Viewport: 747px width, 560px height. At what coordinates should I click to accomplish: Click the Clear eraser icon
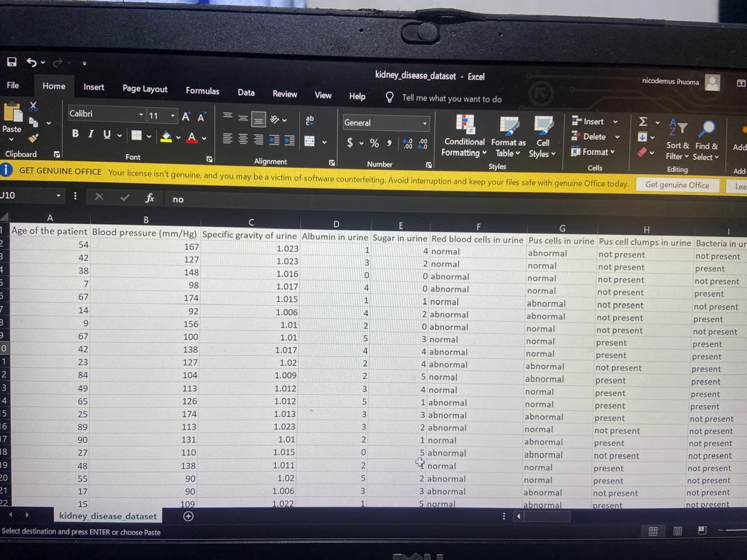pyautogui.click(x=642, y=152)
